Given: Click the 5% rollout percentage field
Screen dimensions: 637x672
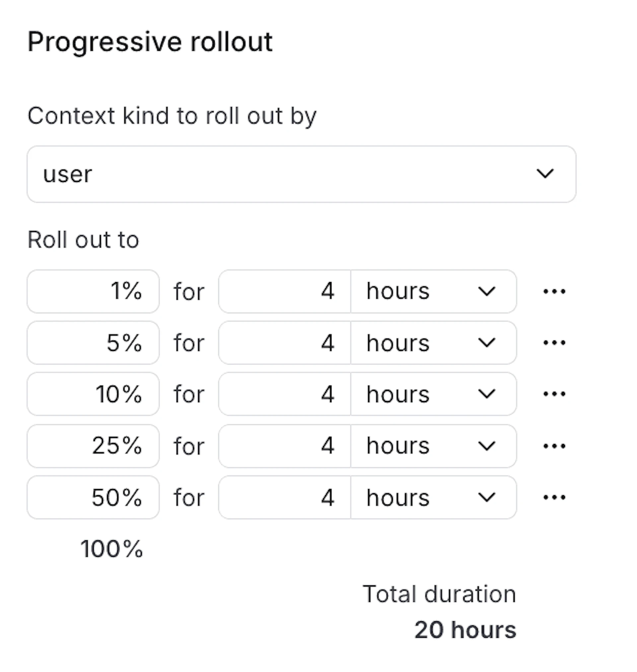Looking at the screenshot, I should point(93,342).
